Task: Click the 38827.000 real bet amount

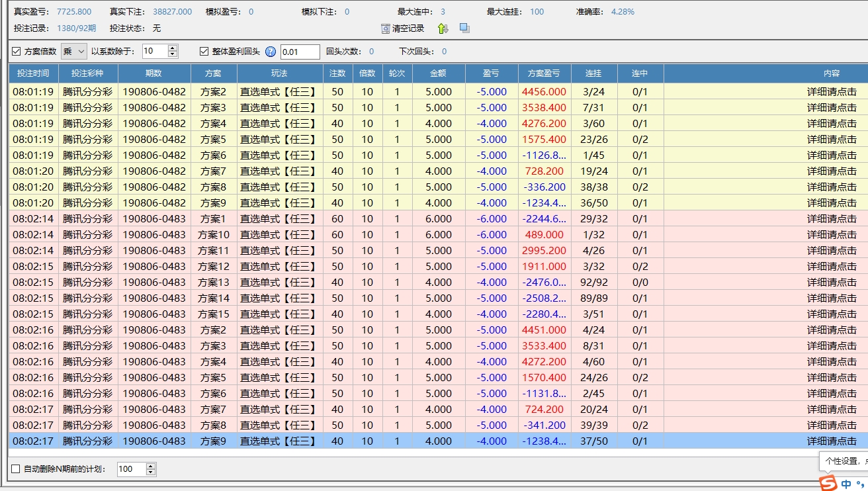Action: pyautogui.click(x=172, y=12)
